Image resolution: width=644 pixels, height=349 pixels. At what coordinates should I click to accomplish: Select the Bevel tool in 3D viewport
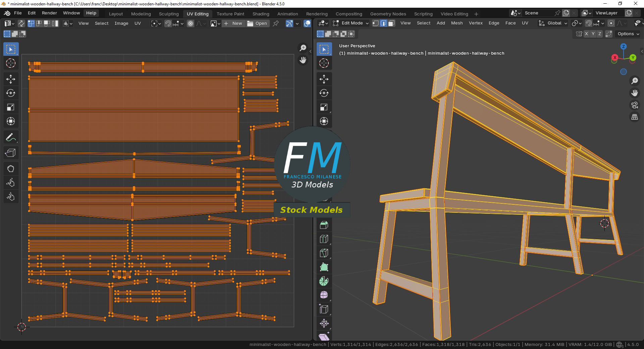coord(324,225)
